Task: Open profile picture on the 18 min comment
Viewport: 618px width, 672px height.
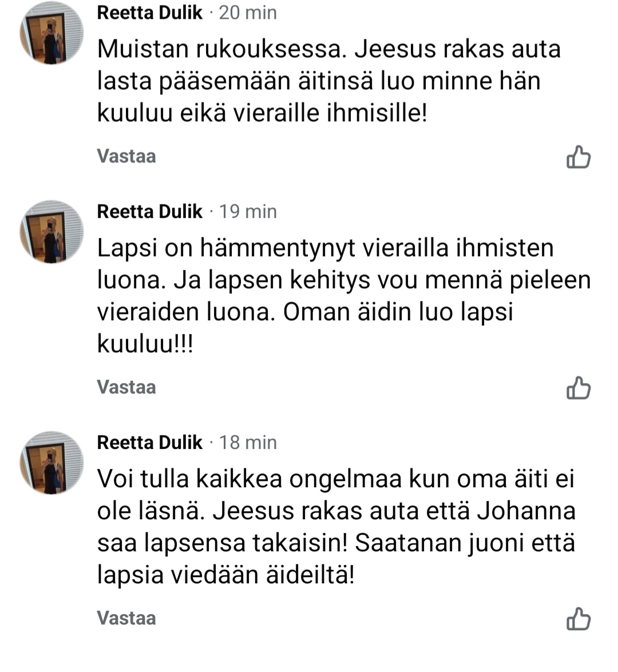Action: point(51,463)
